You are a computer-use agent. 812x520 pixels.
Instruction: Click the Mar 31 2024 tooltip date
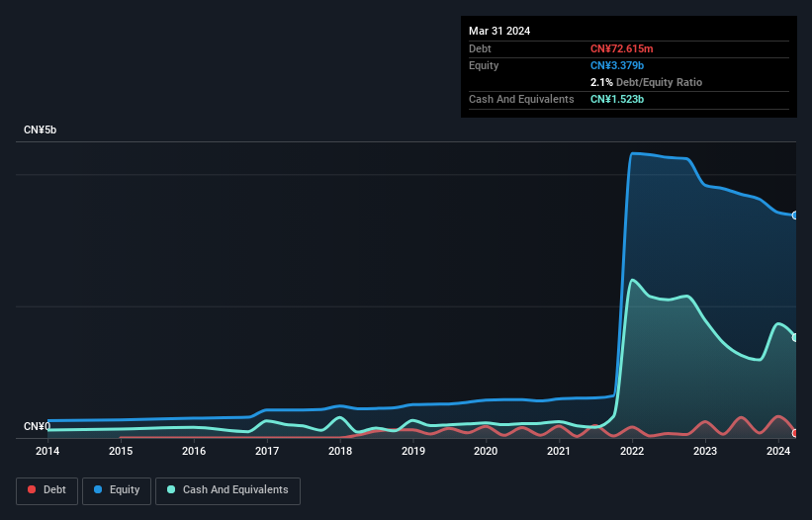tap(499, 31)
